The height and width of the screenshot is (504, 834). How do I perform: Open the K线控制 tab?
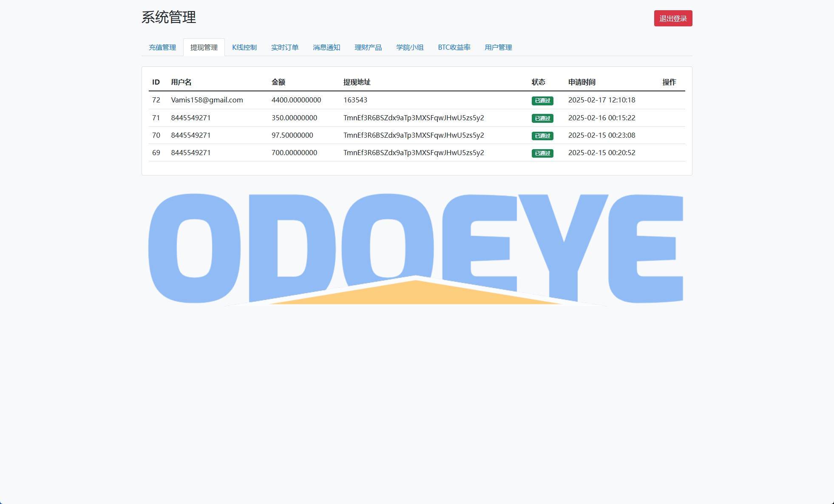[x=244, y=47]
